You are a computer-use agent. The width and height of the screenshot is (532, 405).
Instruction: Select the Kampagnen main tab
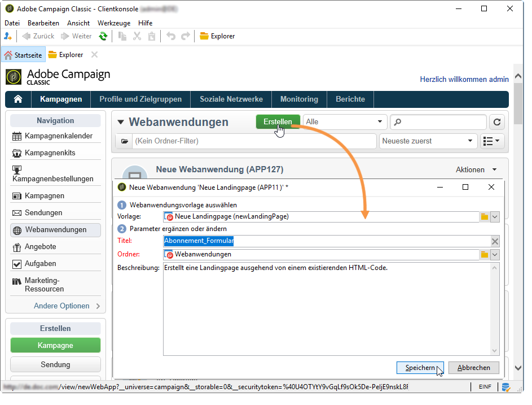tap(61, 99)
